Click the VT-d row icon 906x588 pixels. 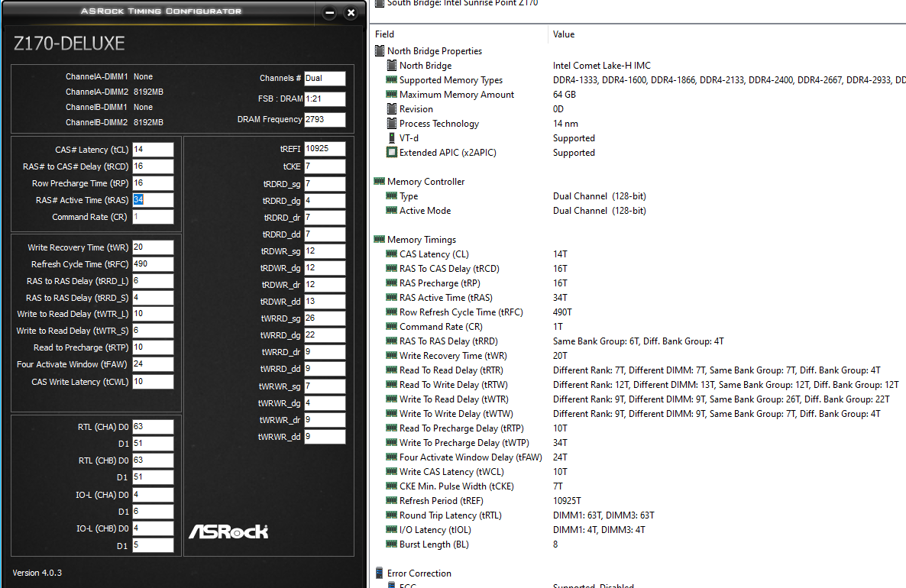click(392, 137)
